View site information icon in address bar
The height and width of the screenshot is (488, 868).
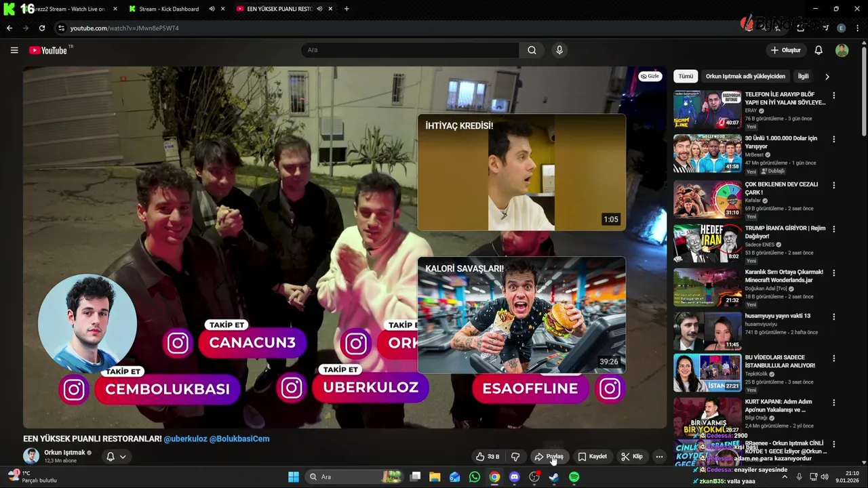click(61, 28)
